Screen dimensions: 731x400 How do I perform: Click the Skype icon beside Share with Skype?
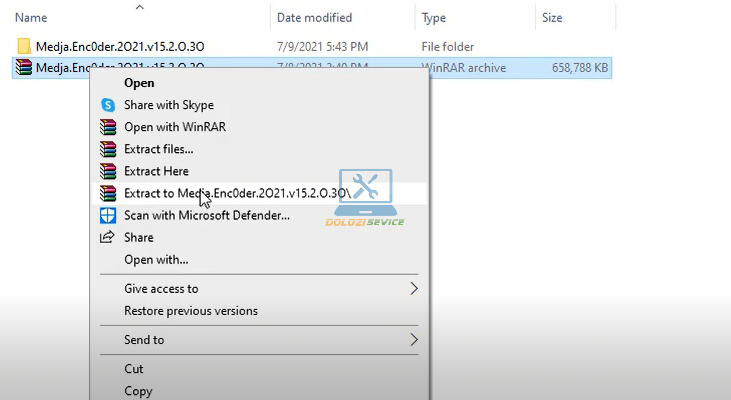(108, 105)
